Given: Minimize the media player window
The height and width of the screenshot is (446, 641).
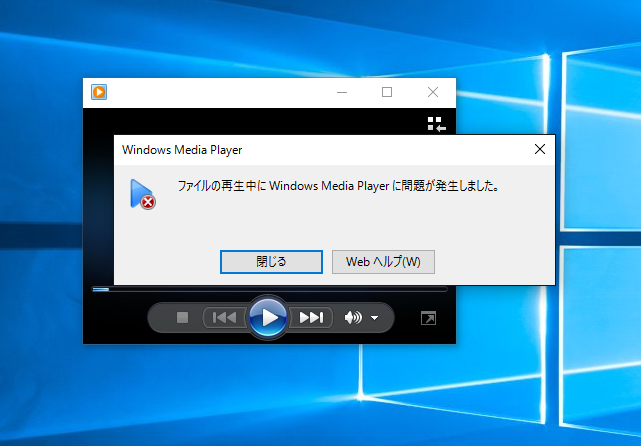Looking at the screenshot, I should (x=342, y=92).
